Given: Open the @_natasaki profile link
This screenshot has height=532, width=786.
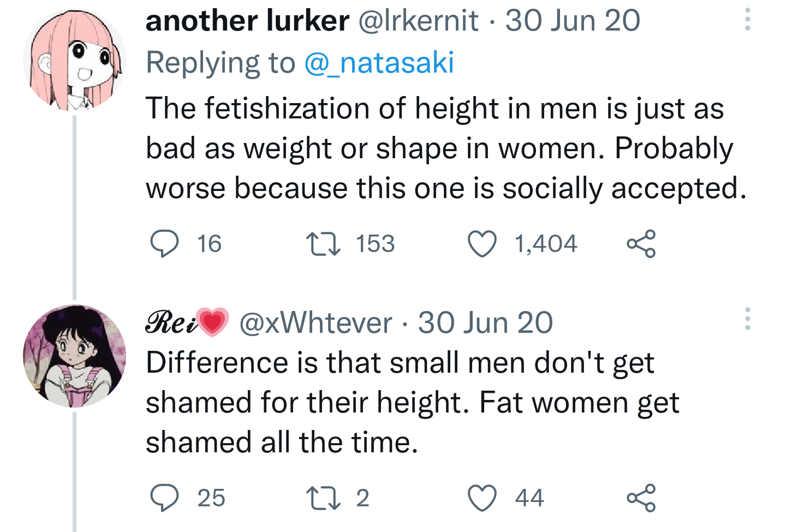Looking at the screenshot, I should (379, 63).
